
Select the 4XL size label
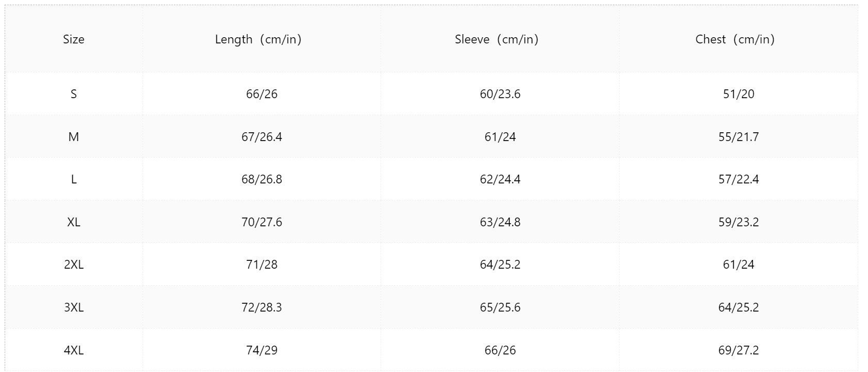click(74, 350)
